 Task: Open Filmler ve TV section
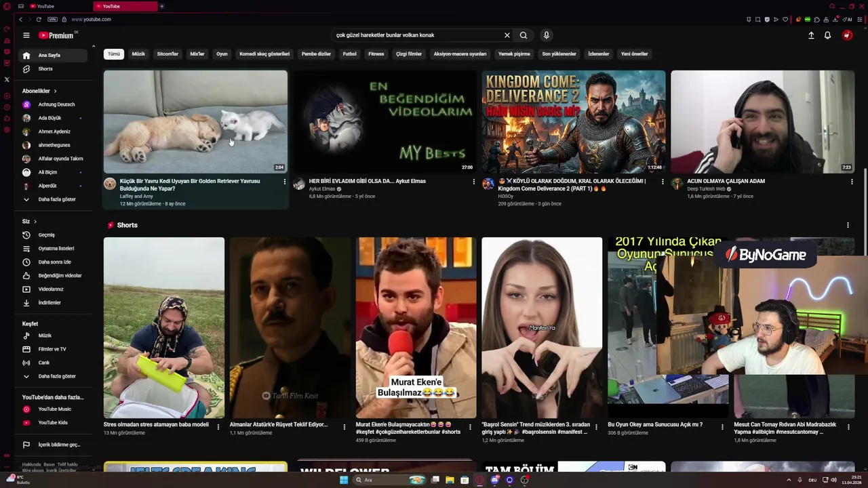54,349
